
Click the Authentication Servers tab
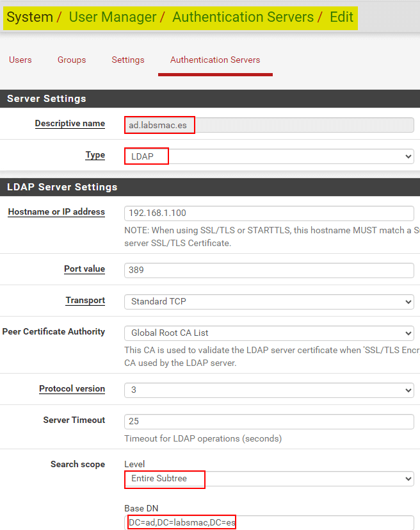coord(215,60)
